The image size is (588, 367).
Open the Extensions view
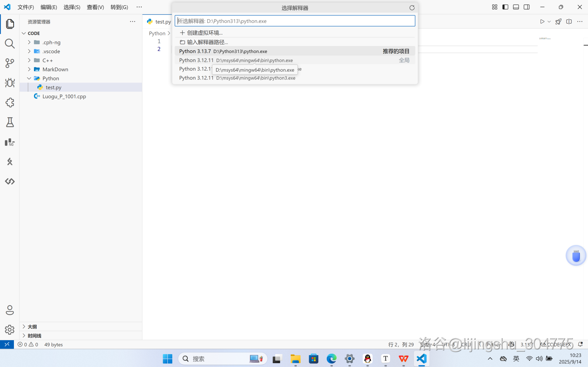click(x=10, y=103)
